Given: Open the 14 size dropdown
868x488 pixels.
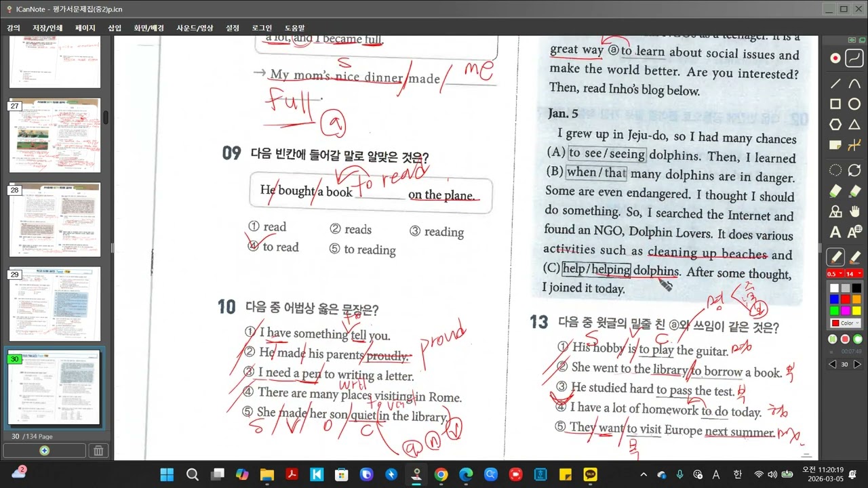Looking at the screenshot, I should point(853,274).
